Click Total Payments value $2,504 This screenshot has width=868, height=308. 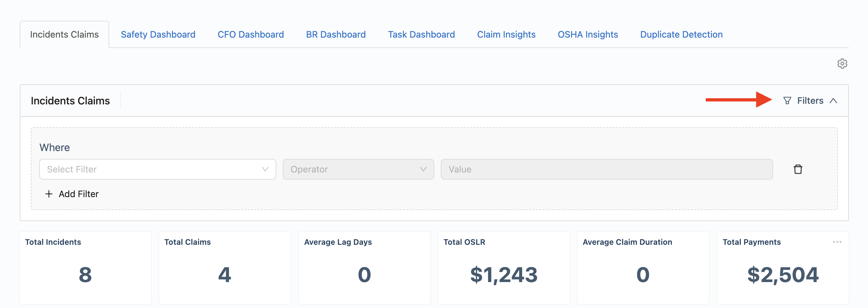(783, 275)
